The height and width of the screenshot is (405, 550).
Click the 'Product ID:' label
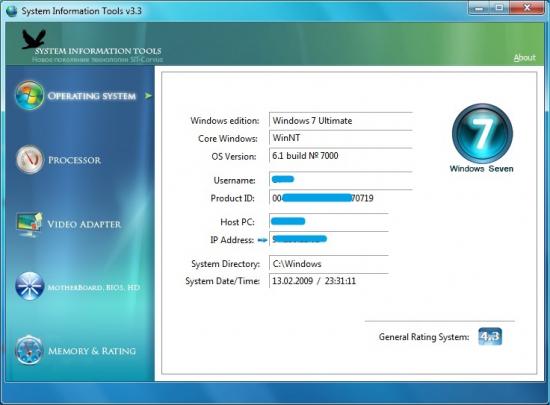[x=233, y=198]
